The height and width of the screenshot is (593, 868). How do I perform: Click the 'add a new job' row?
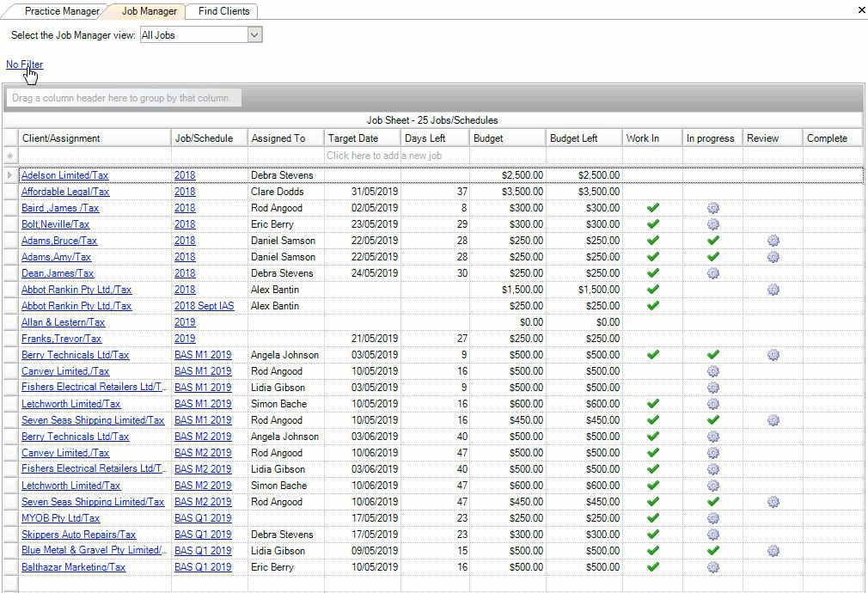[384, 156]
